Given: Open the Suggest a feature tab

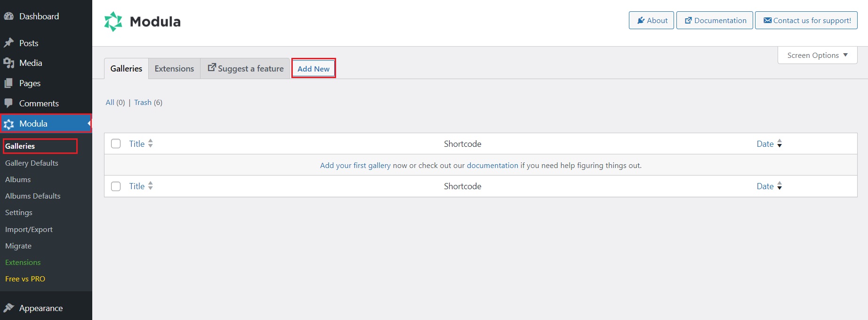Looking at the screenshot, I should pos(245,69).
